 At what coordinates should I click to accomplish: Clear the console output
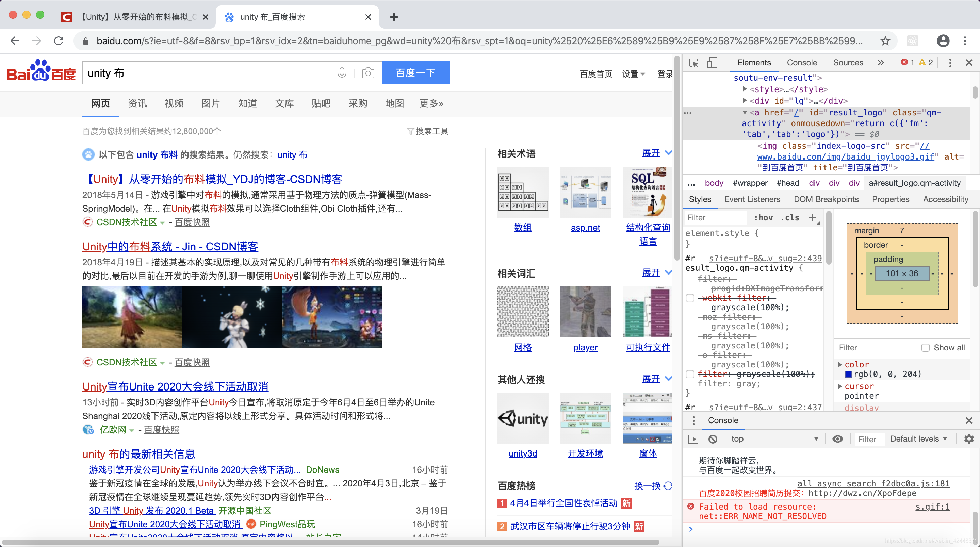pos(713,439)
